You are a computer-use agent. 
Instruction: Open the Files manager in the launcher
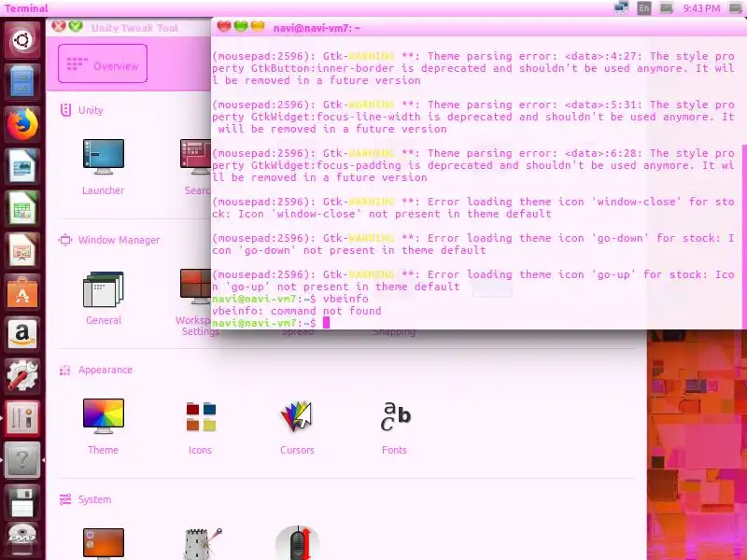(x=22, y=82)
